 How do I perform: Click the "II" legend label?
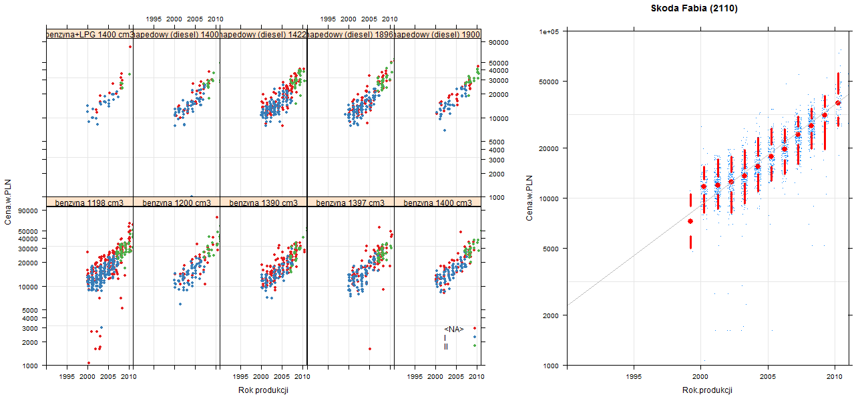pos(446,346)
